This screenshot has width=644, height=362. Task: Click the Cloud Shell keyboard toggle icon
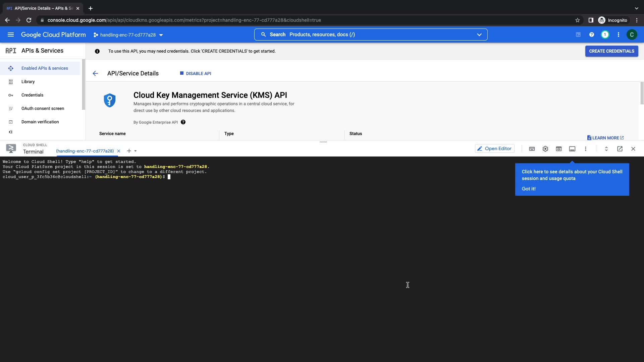(x=532, y=149)
